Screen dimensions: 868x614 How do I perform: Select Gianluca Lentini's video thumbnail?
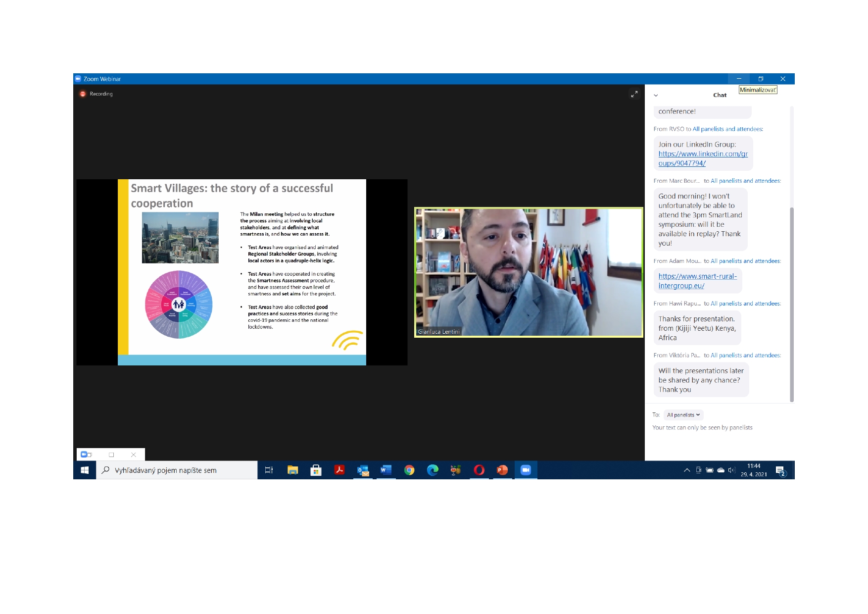(x=529, y=272)
